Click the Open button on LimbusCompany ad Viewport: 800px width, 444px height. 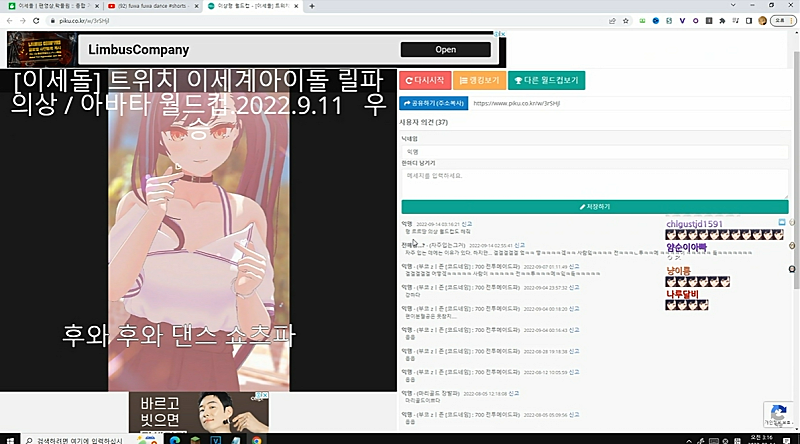(445, 50)
